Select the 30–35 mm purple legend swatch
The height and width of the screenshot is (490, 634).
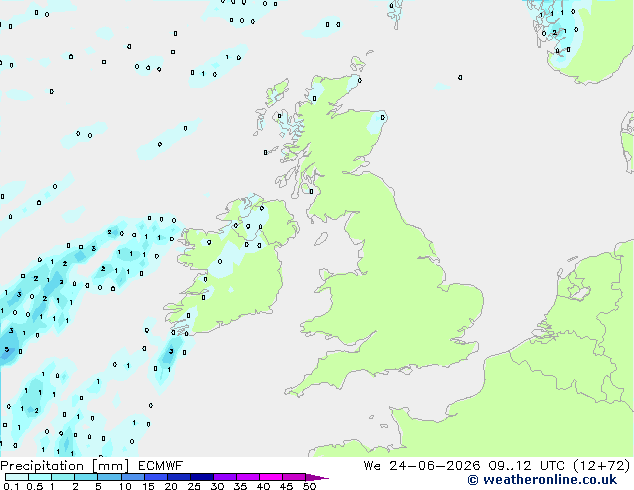coord(225,477)
